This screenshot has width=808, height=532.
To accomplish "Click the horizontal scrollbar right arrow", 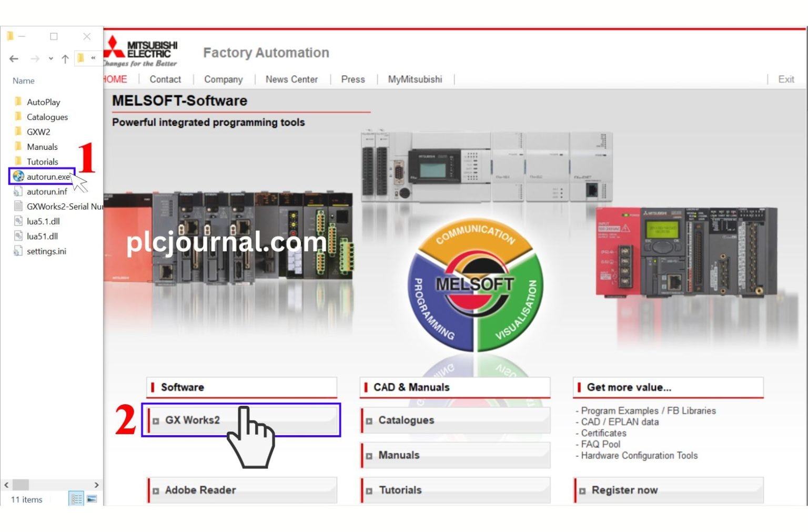I will pyautogui.click(x=96, y=485).
